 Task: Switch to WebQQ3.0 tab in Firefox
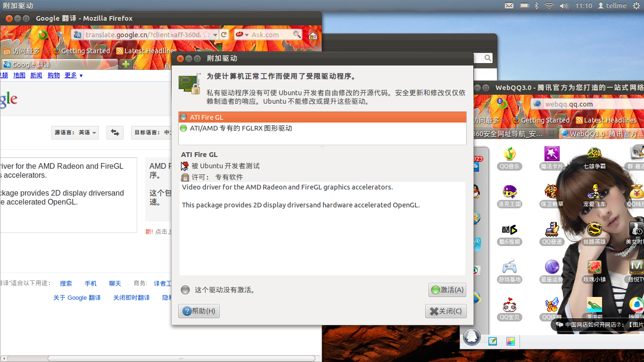click(601, 134)
